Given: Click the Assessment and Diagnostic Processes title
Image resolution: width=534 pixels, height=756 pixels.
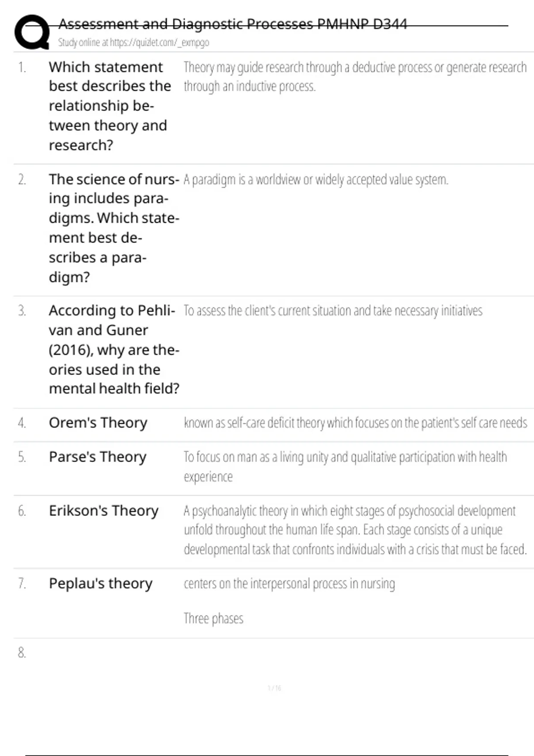Looking at the screenshot, I should click(x=232, y=24).
